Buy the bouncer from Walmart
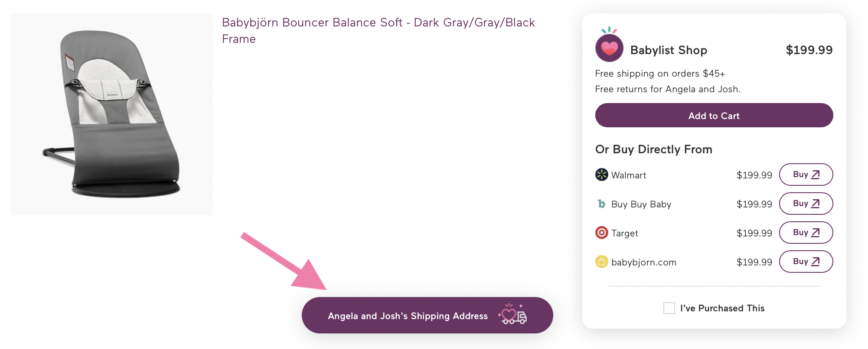868x349 pixels. (x=806, y=174)
